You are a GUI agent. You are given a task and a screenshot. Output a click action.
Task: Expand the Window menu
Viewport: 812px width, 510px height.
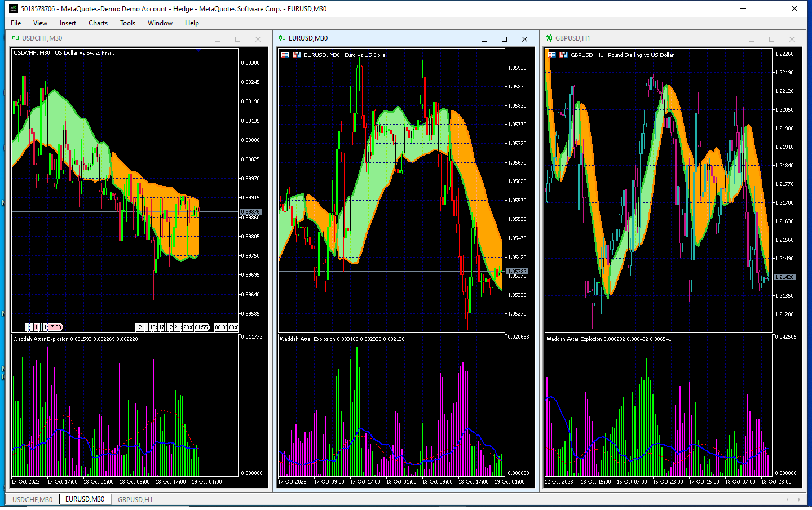click(x=160, y=23)
